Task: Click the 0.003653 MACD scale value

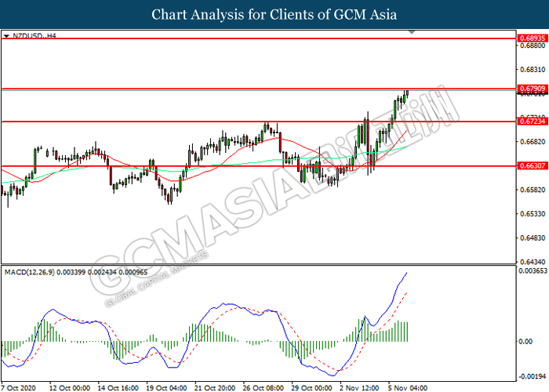Action: 533,271
